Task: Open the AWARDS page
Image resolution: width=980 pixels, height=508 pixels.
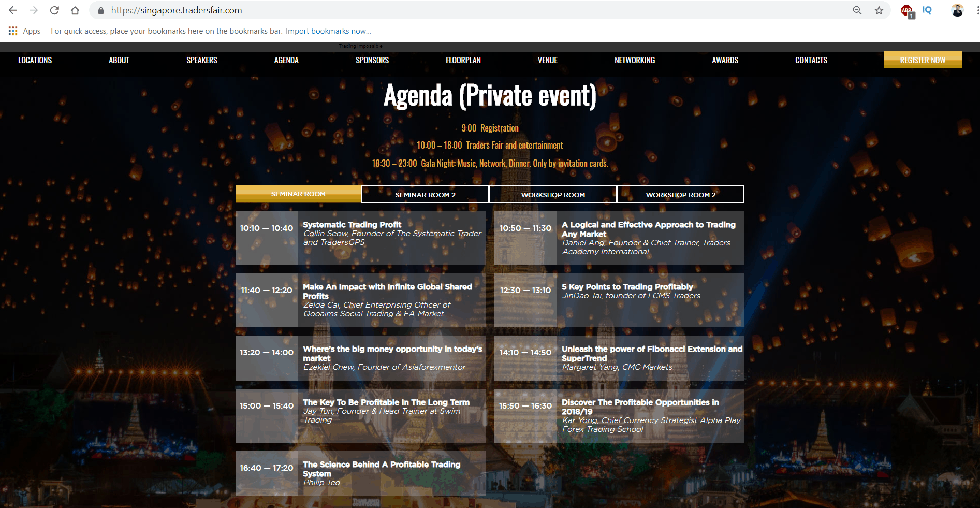Action: [x=725, y=60]
